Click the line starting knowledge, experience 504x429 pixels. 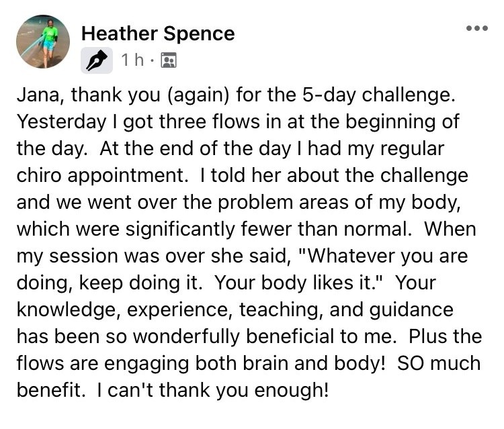tap(235, 310)
